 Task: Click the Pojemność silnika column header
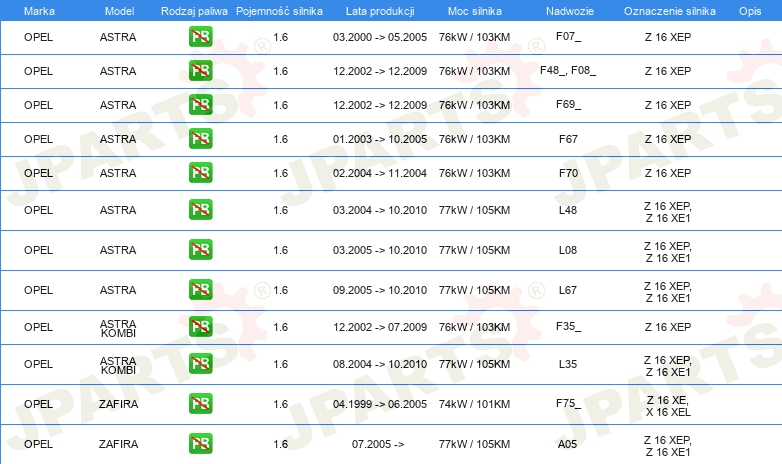pyautogui.click(x=279, y=11)
